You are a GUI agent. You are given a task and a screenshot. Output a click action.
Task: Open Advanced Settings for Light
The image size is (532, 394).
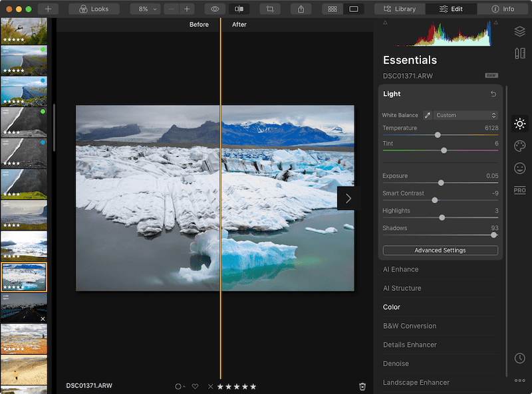pyautogui.click(x=440, y=250)
